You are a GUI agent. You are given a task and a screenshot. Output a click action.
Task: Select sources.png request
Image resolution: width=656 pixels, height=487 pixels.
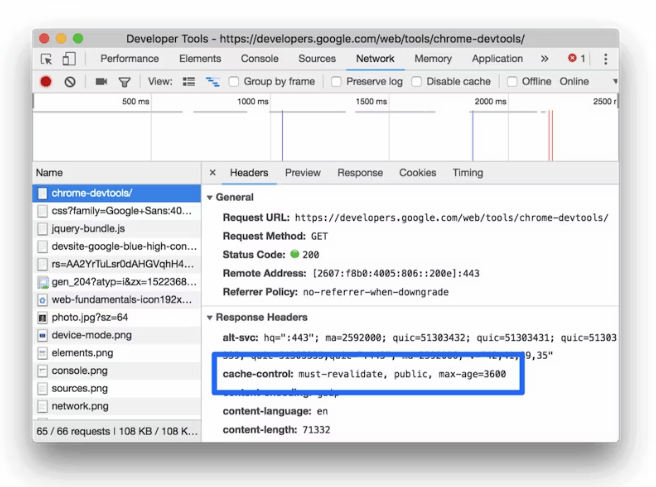[x=117, y=389]
